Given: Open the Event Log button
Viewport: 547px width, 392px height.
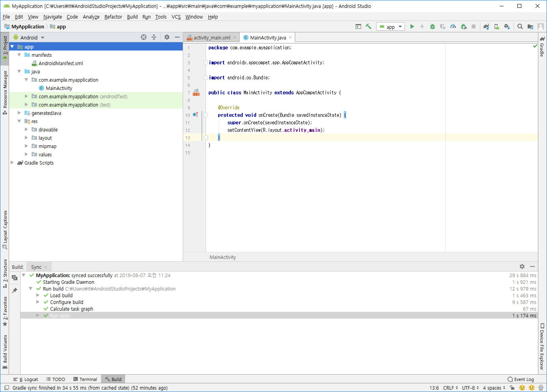Looking at the screenshot, I should [x=521, y=379].
